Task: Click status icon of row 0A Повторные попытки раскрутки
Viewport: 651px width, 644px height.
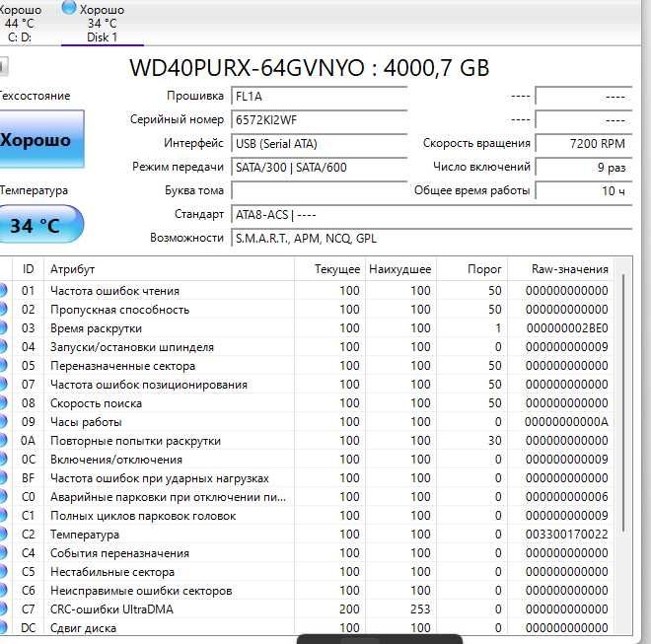Action: [x=3, y=440]
